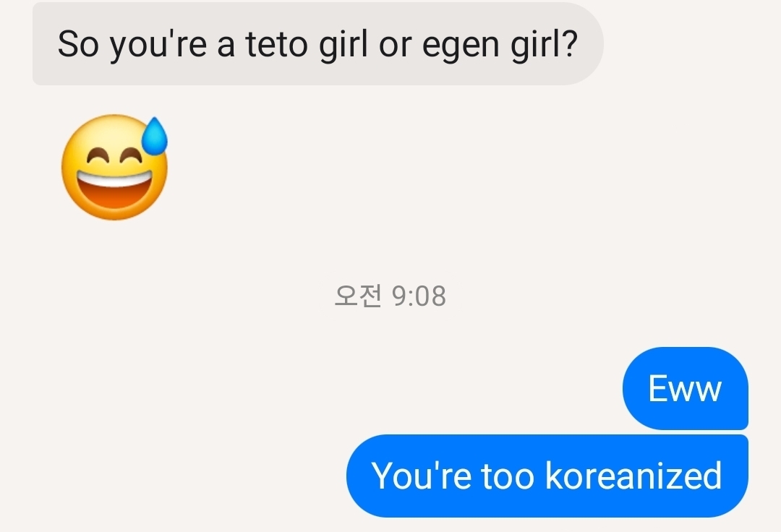Click the word 'too' in the blue bubble
This screenshot has width=781, height=532.
pyautogui.click(x=508, y=476)
